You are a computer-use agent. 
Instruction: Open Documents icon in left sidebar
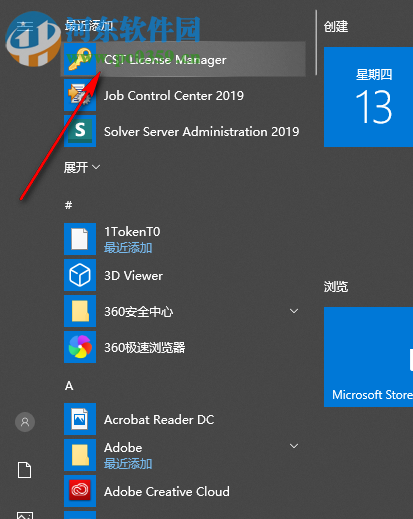pyautogui.click(x=24, y=470)
